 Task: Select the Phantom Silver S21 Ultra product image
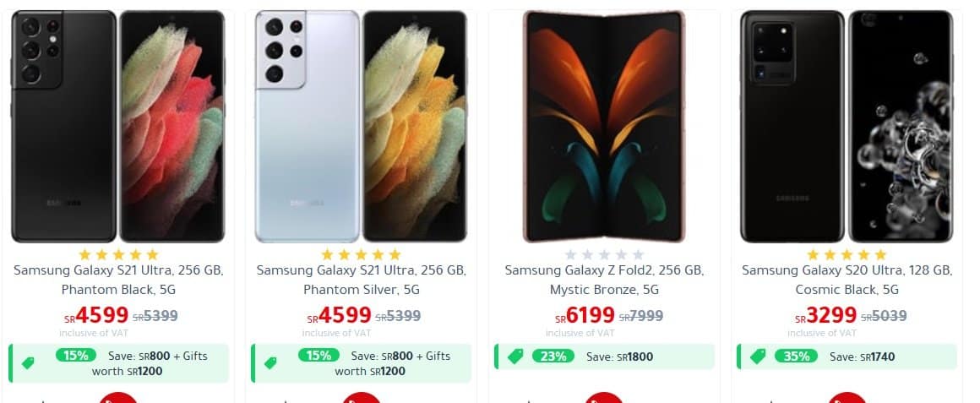click(x=361, y=126)
